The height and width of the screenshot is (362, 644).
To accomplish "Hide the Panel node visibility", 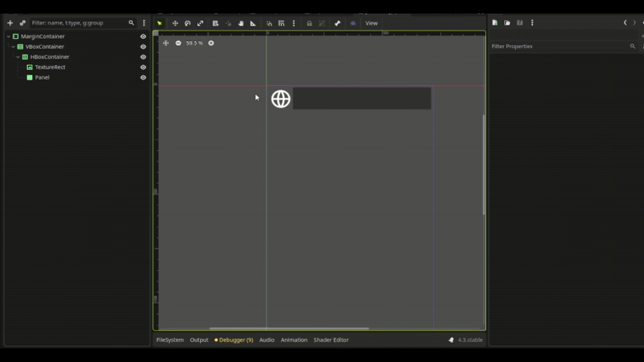I will coord(143,77).
